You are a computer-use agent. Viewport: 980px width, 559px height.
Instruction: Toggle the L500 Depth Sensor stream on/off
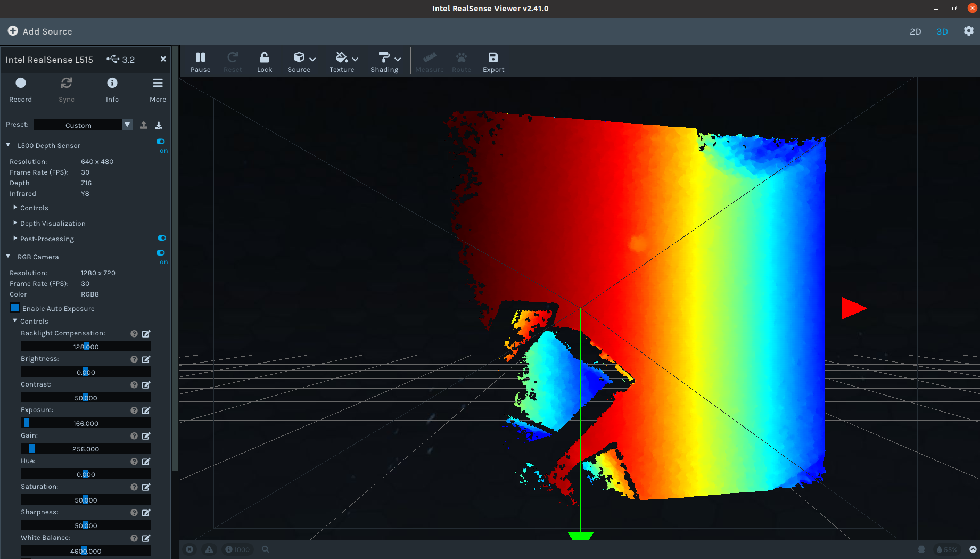click(161, 141)
